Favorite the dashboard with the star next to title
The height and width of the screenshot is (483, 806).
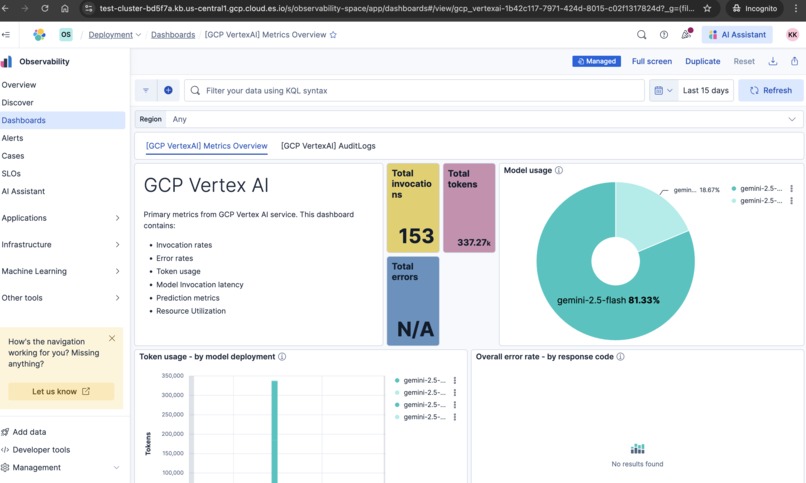(333, 35)
